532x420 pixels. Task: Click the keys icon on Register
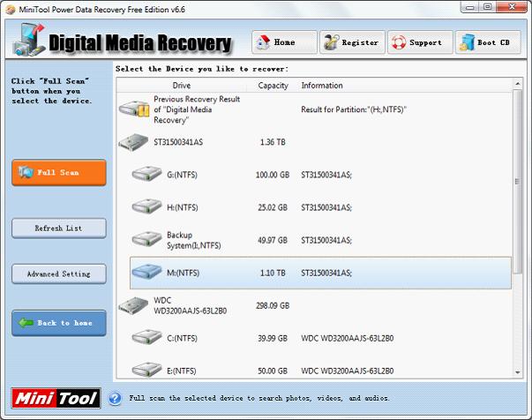pos(331,42)
